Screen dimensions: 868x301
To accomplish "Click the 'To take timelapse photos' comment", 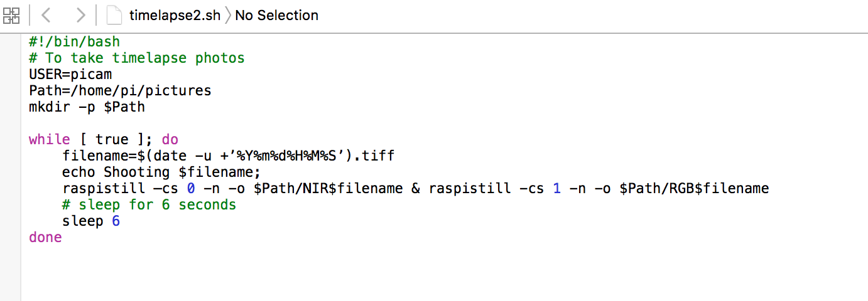I will 144,58.
